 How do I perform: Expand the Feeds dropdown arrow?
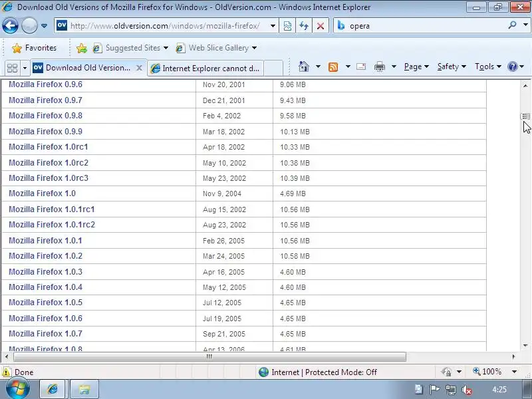coord(348,66)
